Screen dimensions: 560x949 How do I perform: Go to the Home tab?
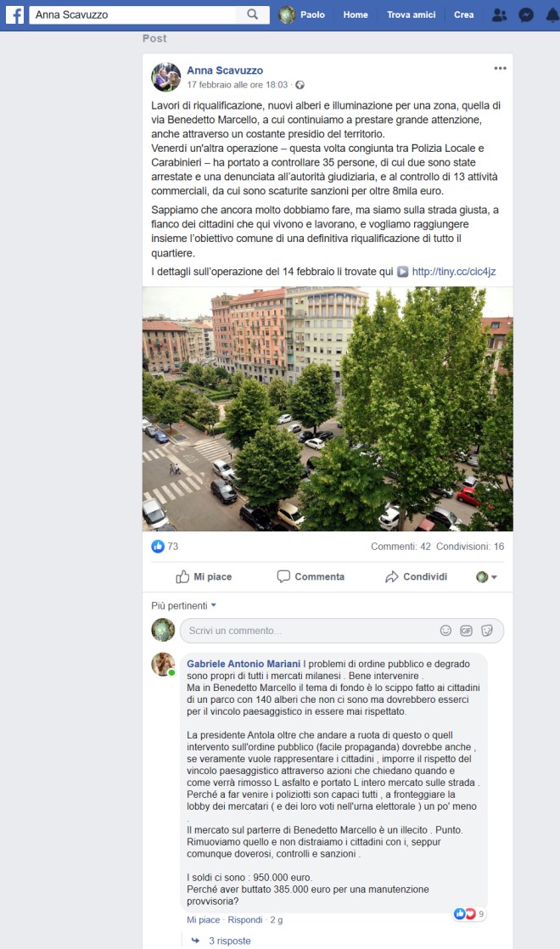point(356,15)
